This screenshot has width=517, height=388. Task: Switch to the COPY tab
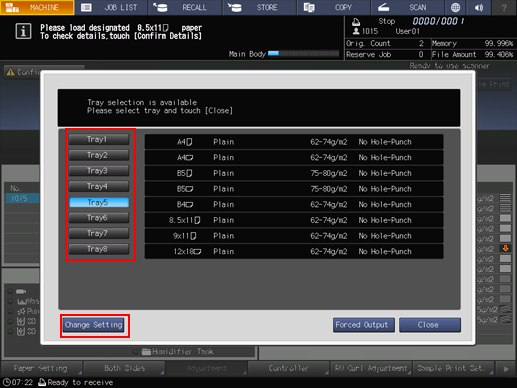click(x=333, y=7)
